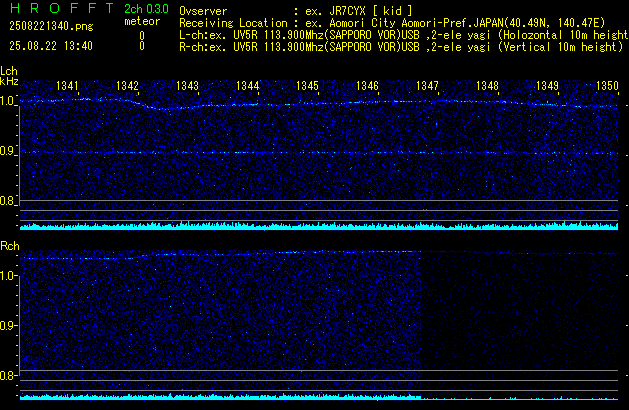Select the '2ch 0.3.0' version label

pyautogui.click(x=146, y=9)
